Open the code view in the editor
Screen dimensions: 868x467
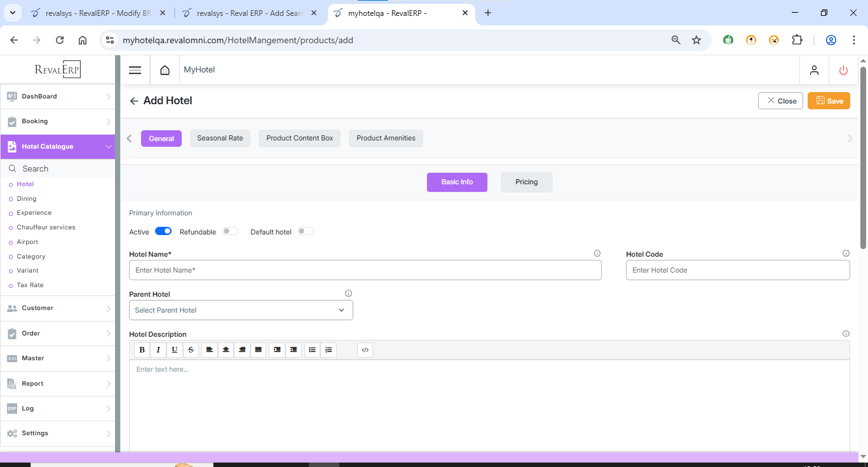click(x=365, y=350)
